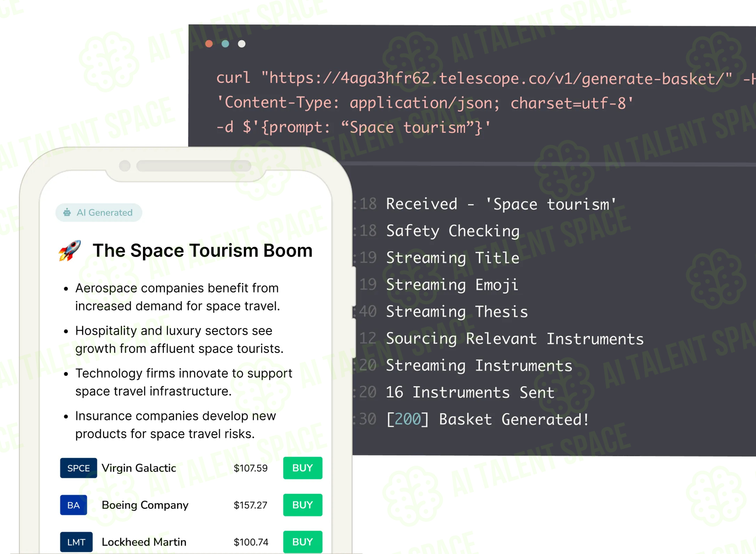This screenshot has width=756, height=554.
Task: Click the Aerospace companies bullet point
Action: (x=177, y=297)
